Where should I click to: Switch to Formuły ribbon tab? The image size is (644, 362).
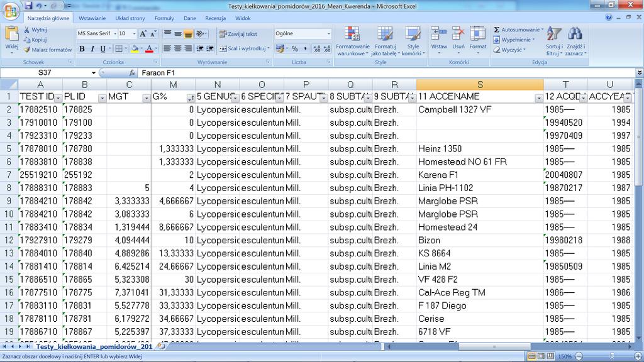[x=164, y=18]
